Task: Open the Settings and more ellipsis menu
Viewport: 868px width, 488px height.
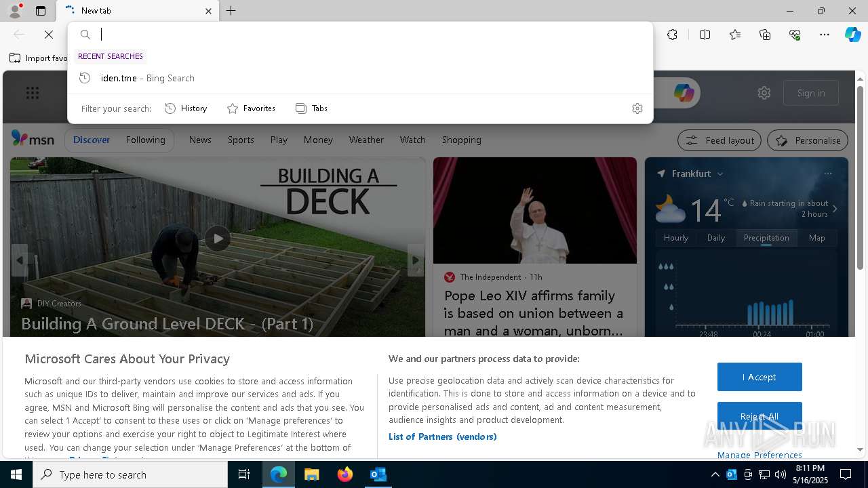Action: pos(825,35)
